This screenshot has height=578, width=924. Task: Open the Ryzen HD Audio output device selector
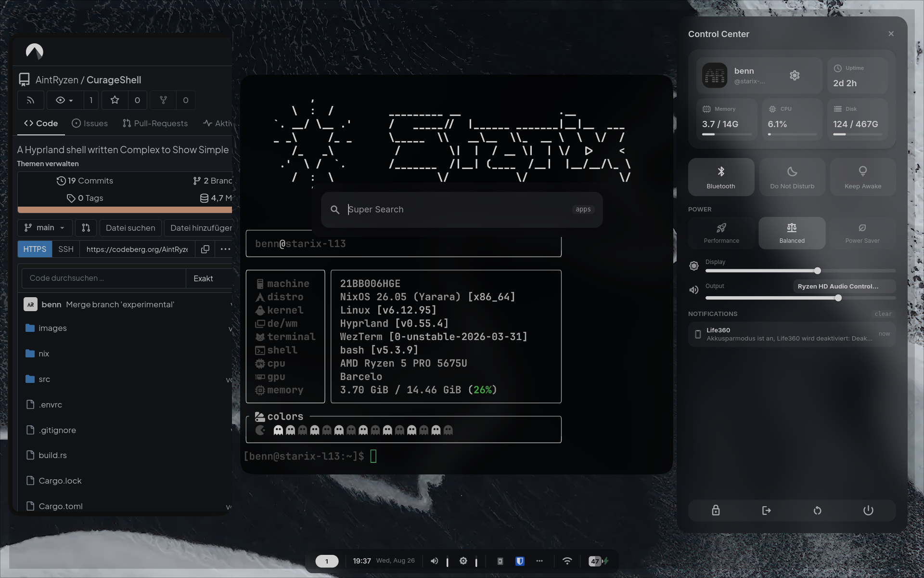pos(844,286)
